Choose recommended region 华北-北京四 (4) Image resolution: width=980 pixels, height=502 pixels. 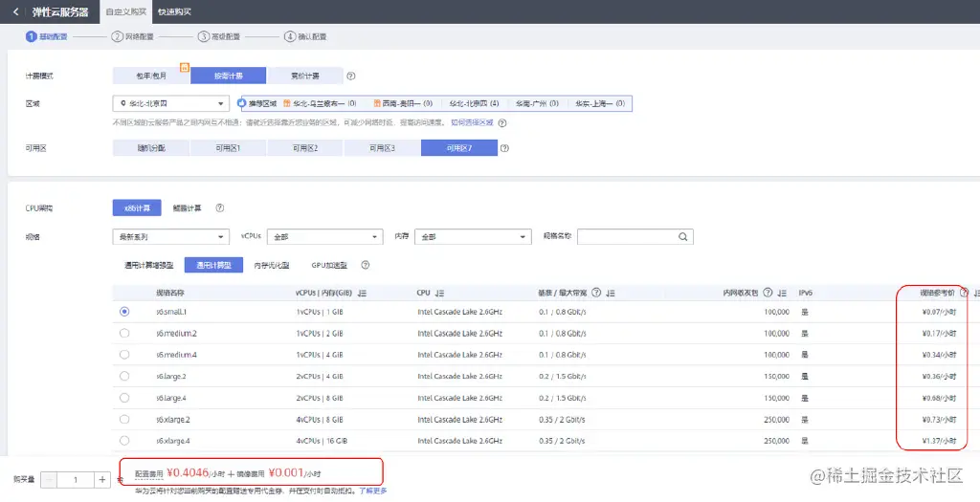474,103
